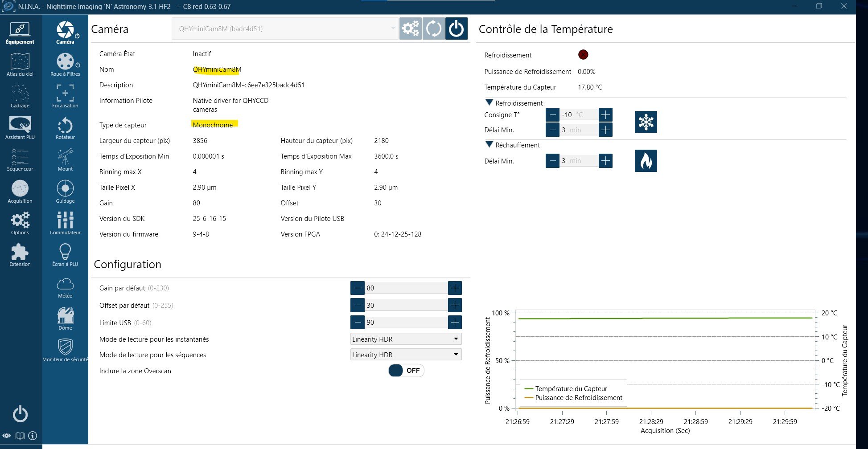Screen dimensions: 868x449
Task: Select the Roue à Filtres tab
Action: 65,65
